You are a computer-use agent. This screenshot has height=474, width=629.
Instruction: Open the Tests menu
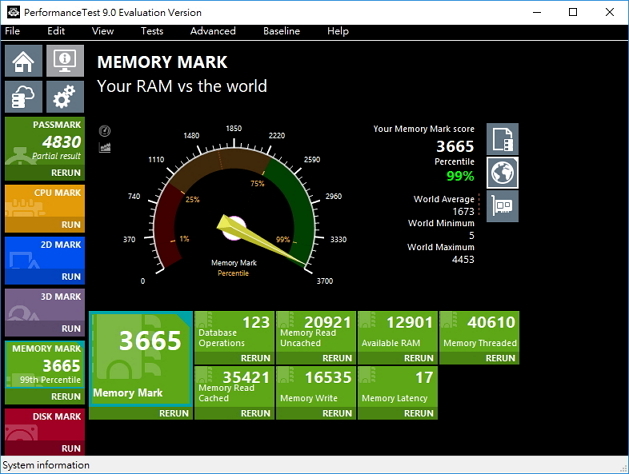(152, 31)
